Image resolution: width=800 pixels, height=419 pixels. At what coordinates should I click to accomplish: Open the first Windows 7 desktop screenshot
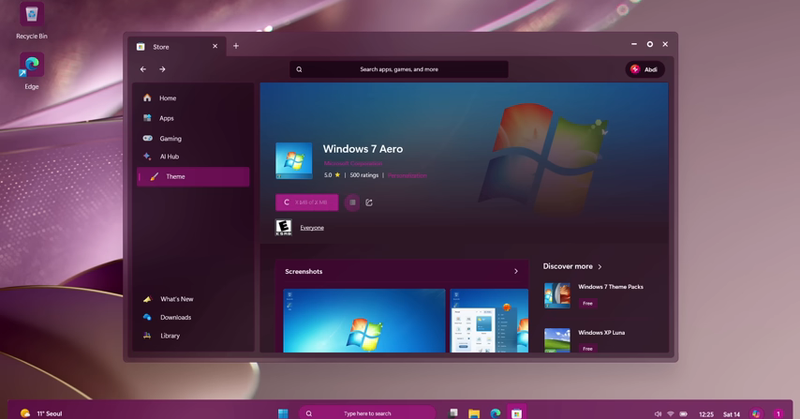pyautogui.click(x=364, y=321)
